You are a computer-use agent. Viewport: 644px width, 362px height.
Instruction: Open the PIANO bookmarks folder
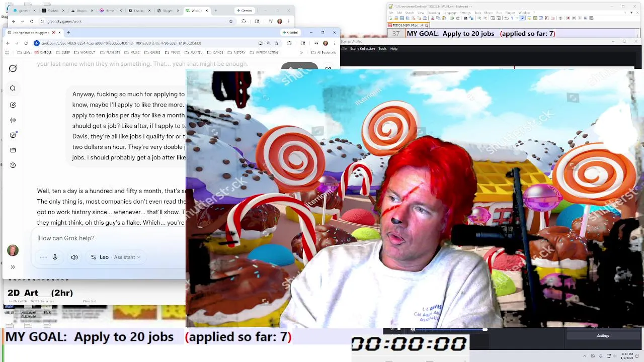(x=173, y=52)
